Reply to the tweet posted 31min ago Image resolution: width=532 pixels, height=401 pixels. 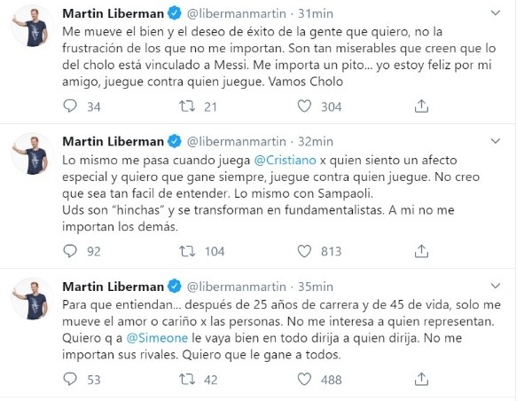click(72, 107)
